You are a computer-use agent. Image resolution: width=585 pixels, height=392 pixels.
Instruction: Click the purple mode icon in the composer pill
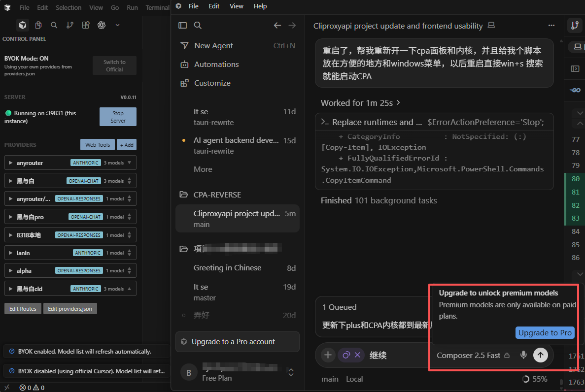346,355
